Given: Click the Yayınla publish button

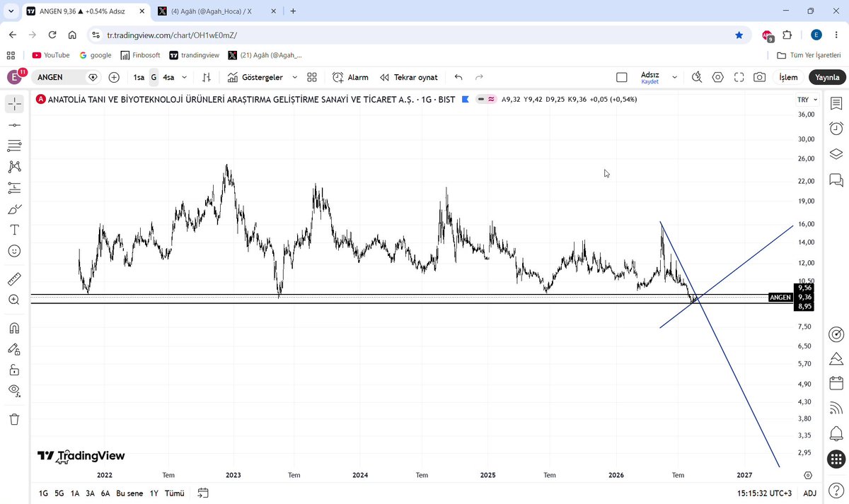Looking at the screenshot, I should point(826,77).
